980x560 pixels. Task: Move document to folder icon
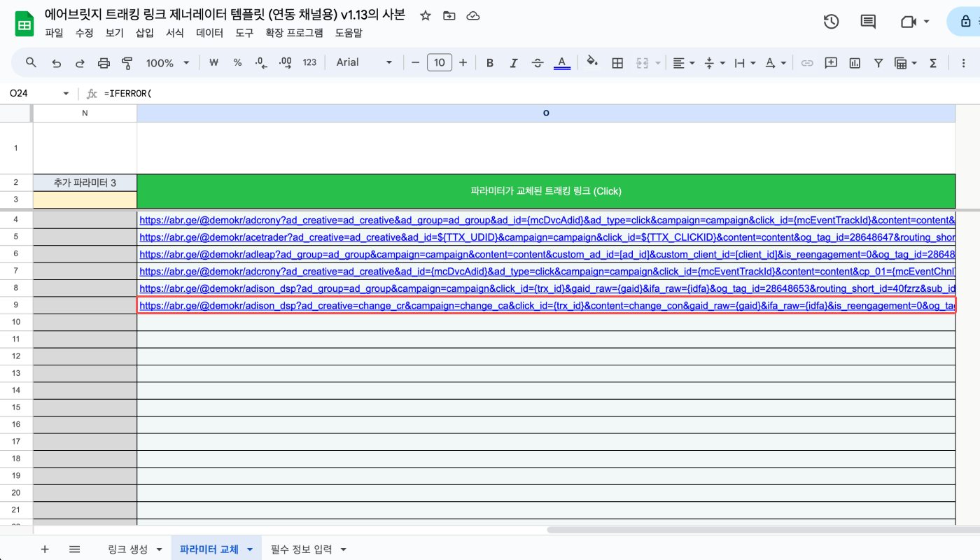[449, 15]
